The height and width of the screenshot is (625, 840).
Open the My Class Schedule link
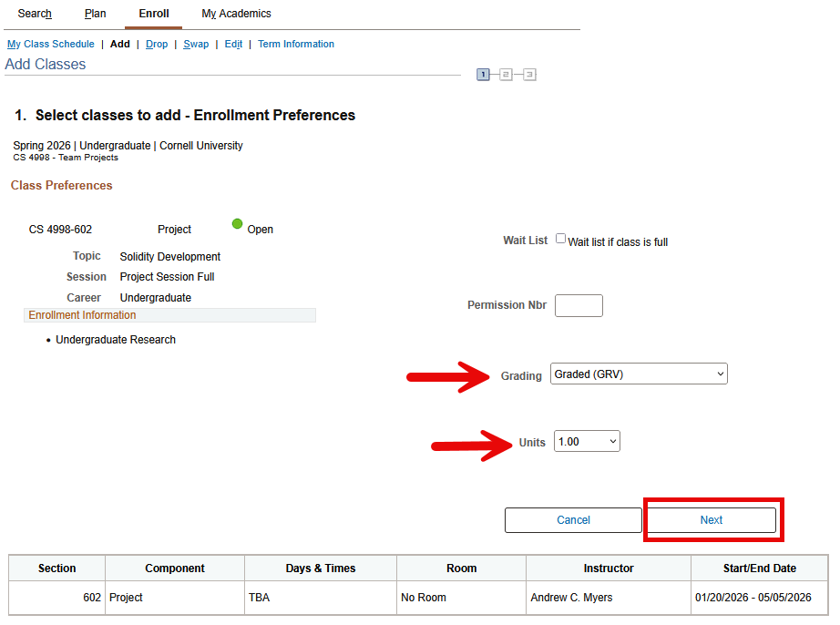(x=50, y=44)
